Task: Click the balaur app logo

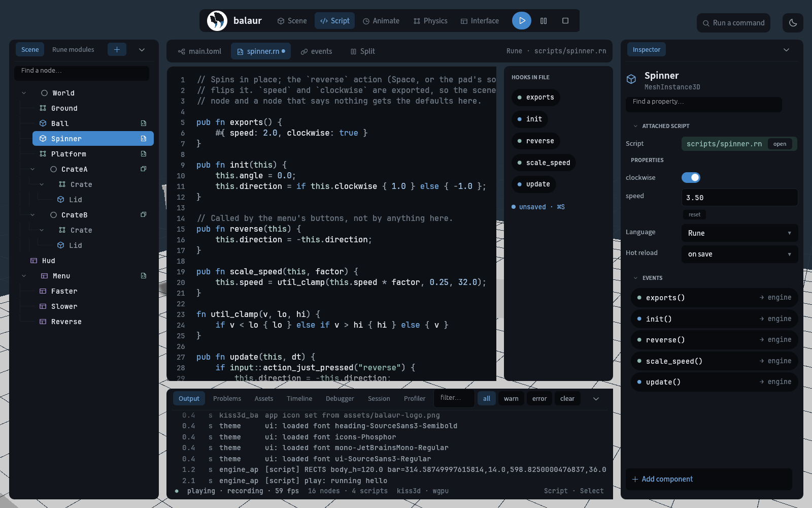Action: (x=217, y=21)
